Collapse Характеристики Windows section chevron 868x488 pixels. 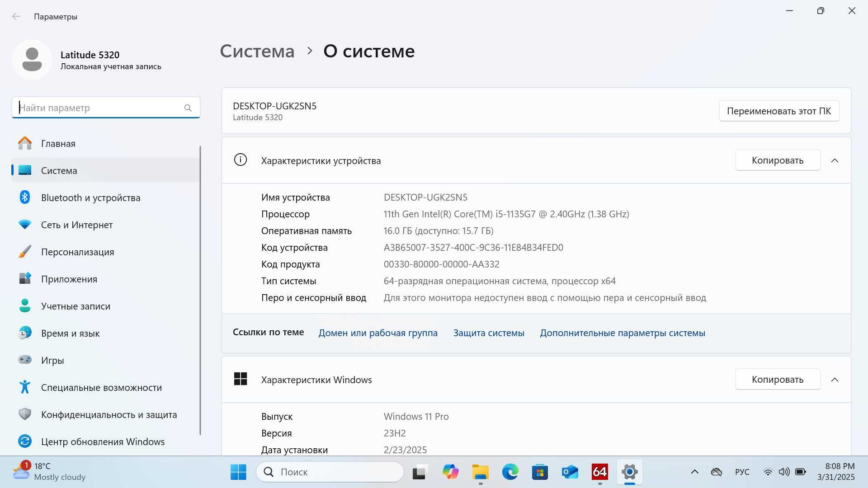click(835, 380)
